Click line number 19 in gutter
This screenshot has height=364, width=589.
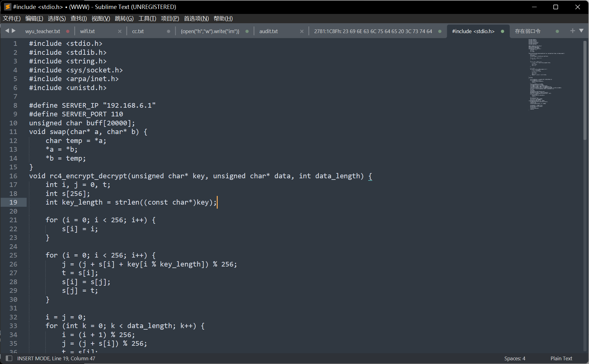coord(13,202)
